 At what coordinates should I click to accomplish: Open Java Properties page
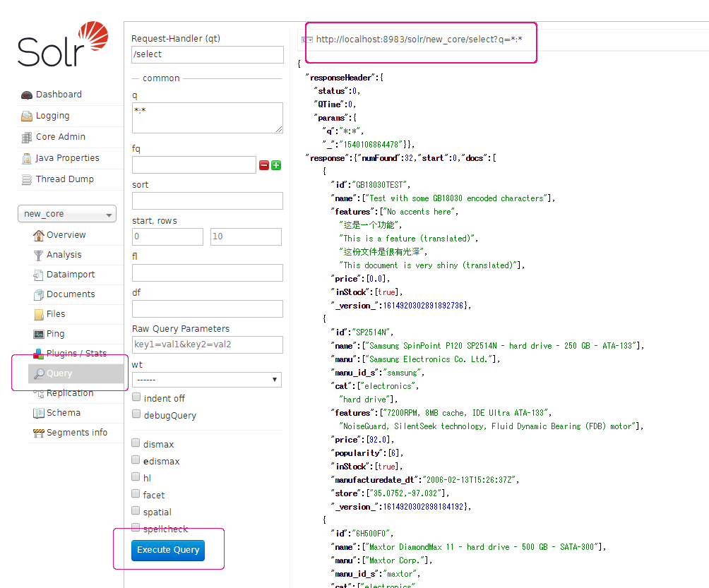[67, 157]
